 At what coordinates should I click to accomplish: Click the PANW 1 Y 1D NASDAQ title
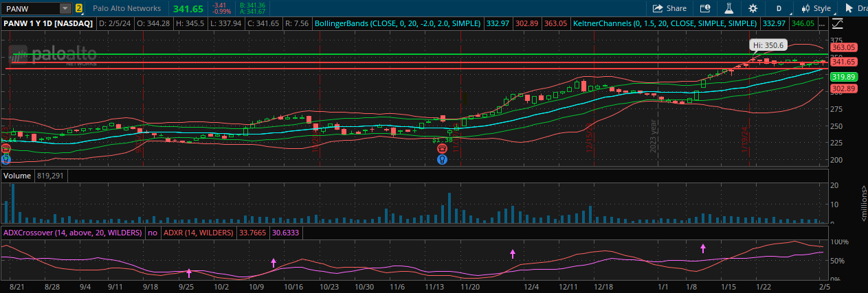tap(48, 23)
